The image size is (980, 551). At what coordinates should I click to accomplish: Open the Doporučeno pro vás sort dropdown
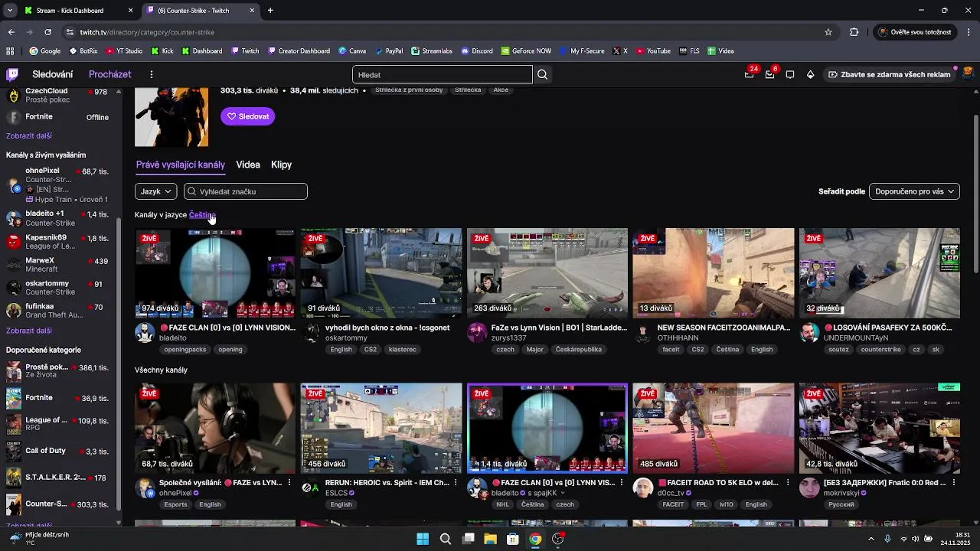tap(914, 191)
